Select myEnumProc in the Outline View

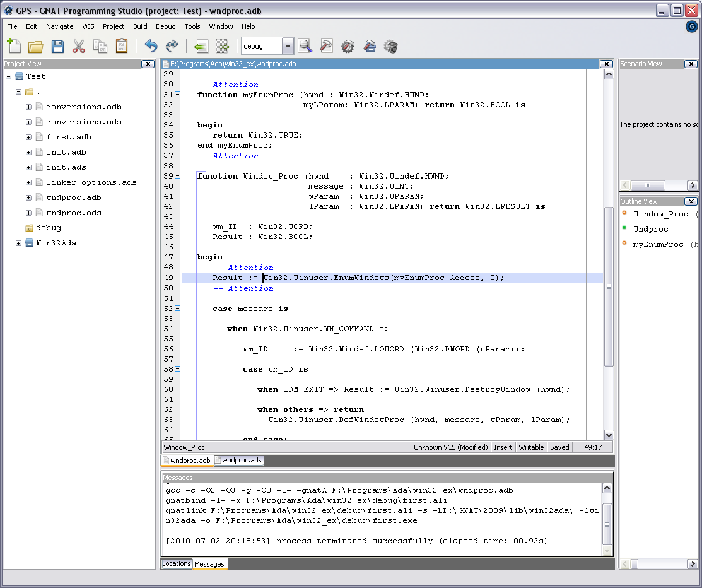658,244
